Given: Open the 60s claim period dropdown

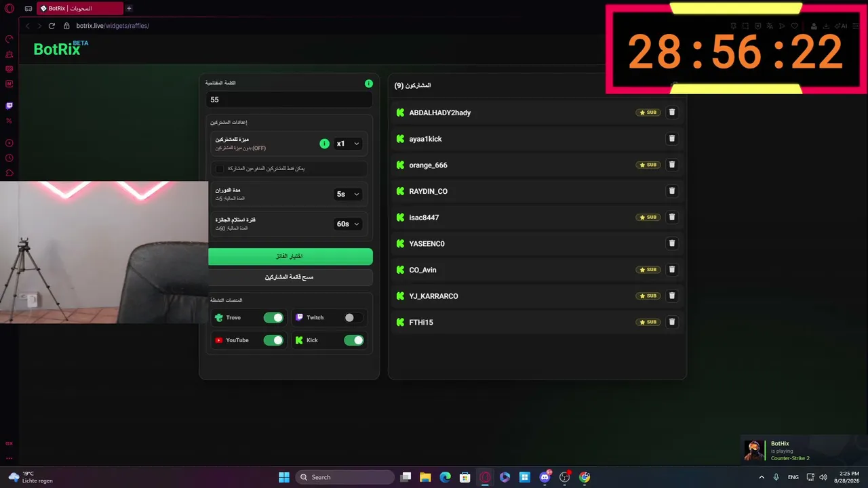Looking at the screenshot, I should point(348,224).
